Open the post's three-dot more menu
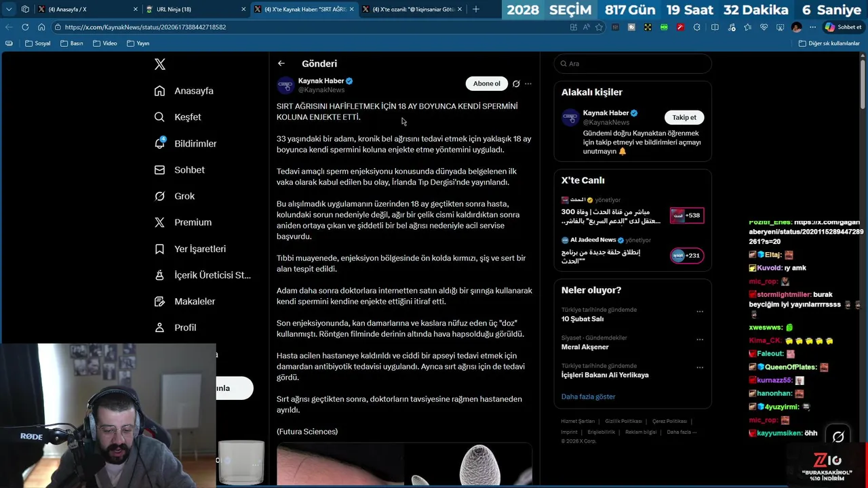 pos(528,84)
